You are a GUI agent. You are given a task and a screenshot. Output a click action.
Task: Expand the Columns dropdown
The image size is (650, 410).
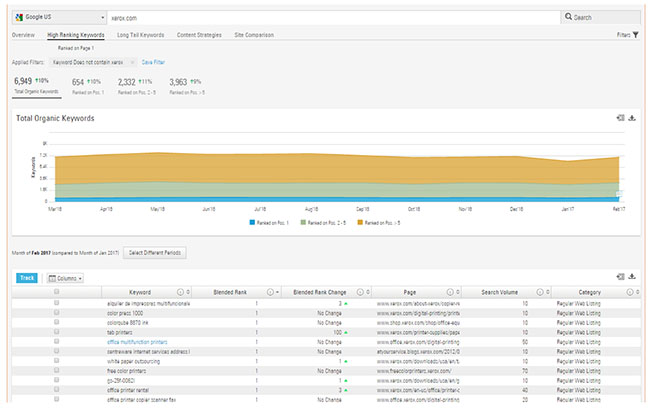click(66, 276)
